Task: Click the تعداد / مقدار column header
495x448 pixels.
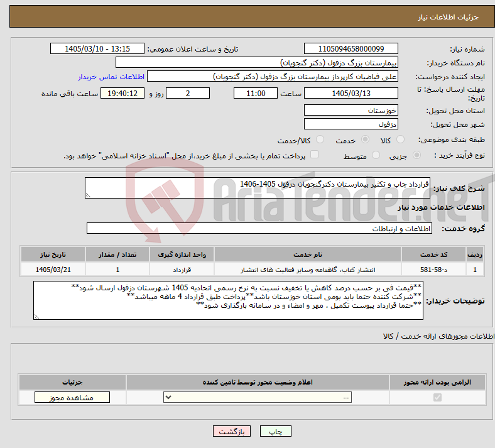Action: point(117,254)
